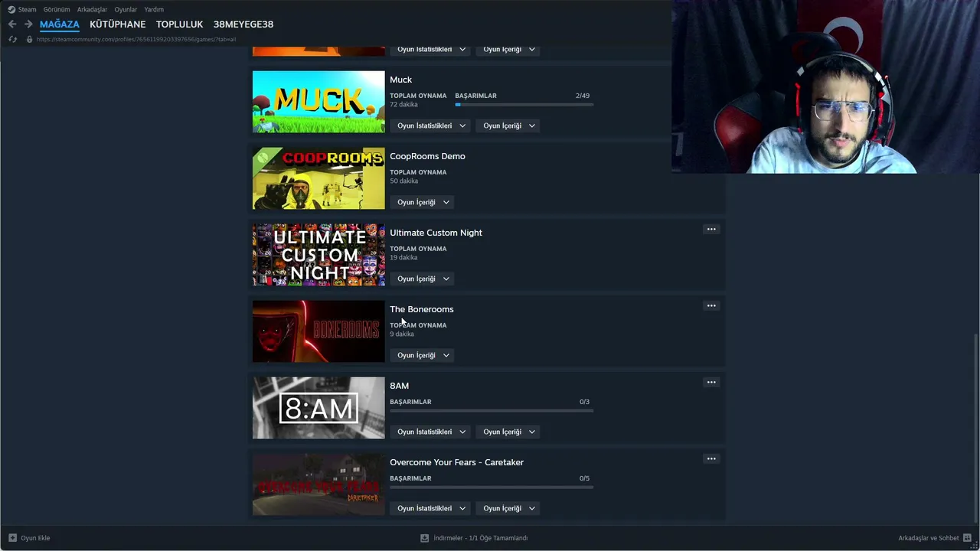The width and height of the screenshot is (980, 551).
Task: Click the BAŞARIMLAR label under 8AM
Action: (410, 402)
